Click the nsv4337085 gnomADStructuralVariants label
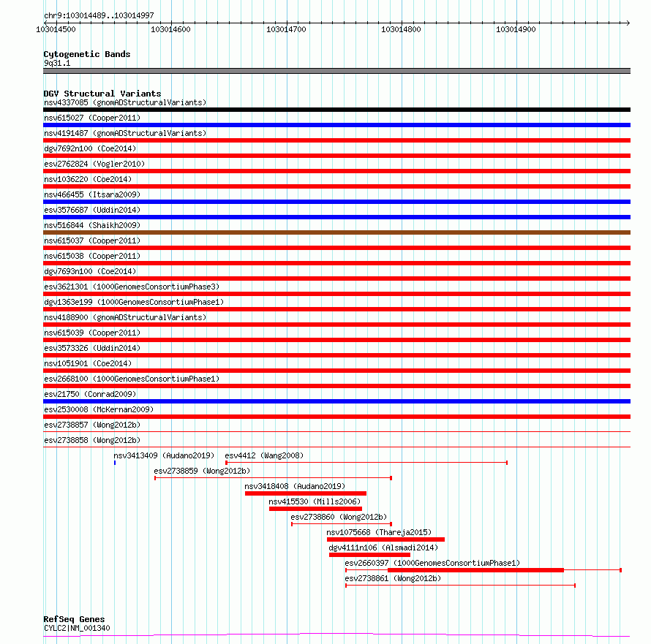This screenshot has width=651, height=644. [125, 102]
